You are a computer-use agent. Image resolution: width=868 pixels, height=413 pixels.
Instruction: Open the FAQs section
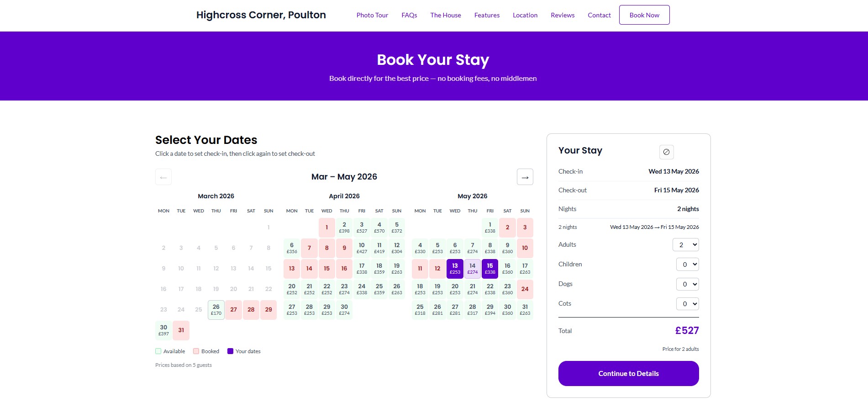tap(409, 15)
